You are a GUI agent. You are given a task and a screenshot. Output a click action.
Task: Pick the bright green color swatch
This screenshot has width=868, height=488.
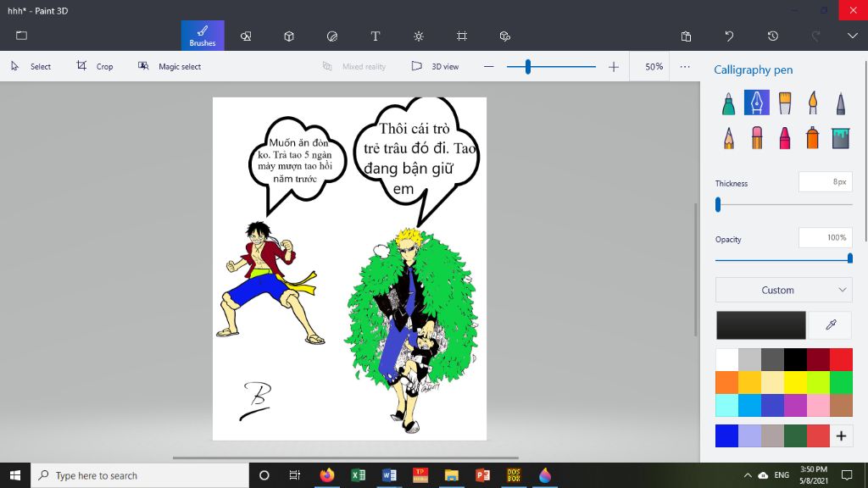point(841,382)
